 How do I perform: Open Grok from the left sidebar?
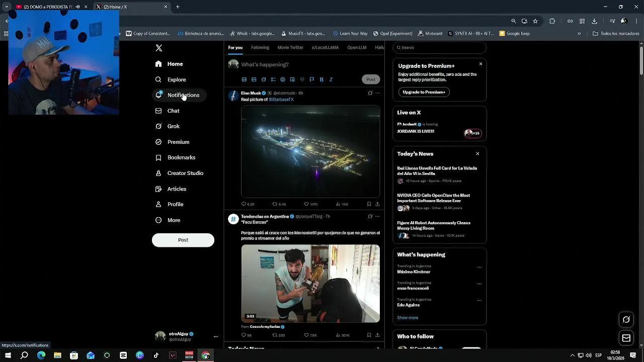pos(173,126)
